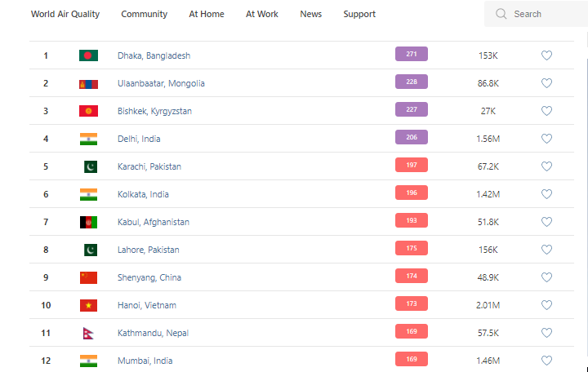Viewport: 588px width, 372px height.
Task: Open the Community menu item
Action: 144,14
